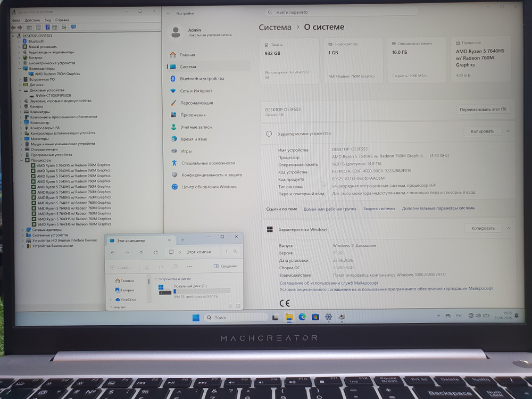The width and height of the screenshot is (532, 399).
Task: Click refresh in Explorer window
Action: [x=155, y=252]
